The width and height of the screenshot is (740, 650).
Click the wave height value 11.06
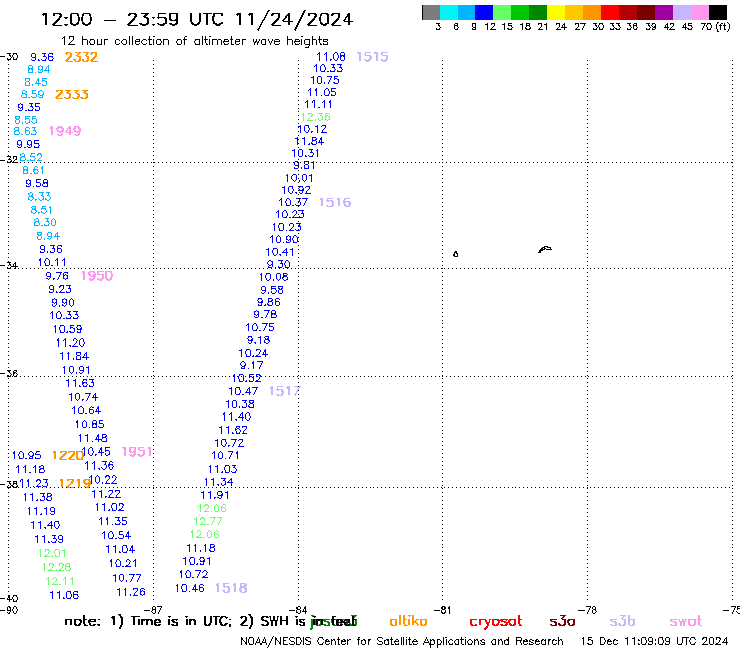coord(64,595)
